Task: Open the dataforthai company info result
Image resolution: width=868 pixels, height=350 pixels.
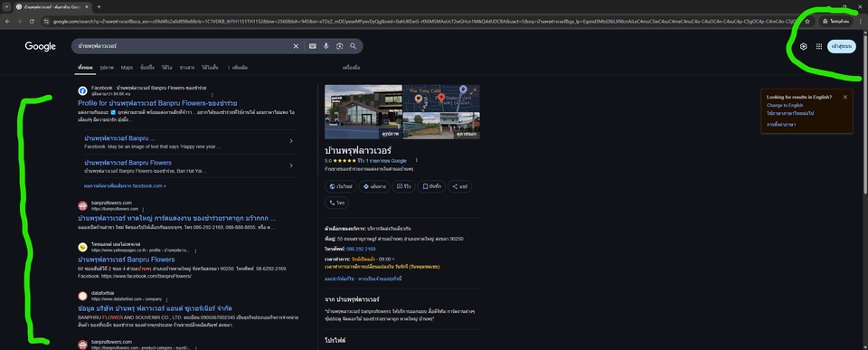Action: coord(155,307)
